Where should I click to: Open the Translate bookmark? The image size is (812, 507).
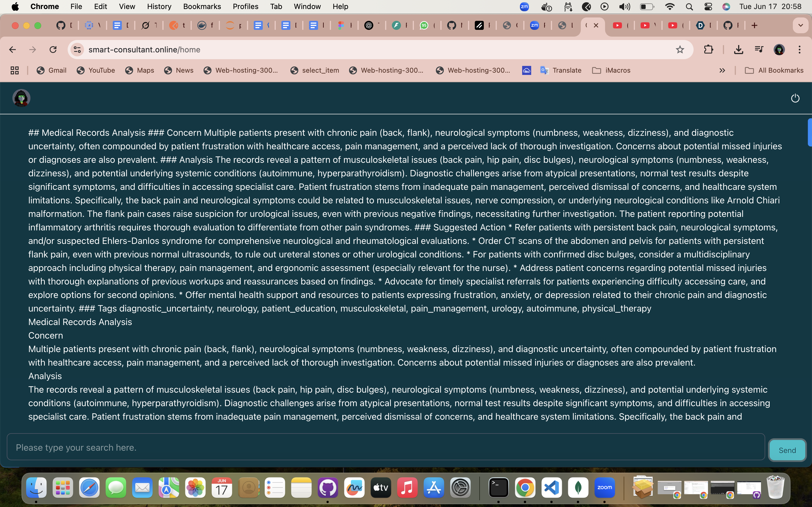561,70
